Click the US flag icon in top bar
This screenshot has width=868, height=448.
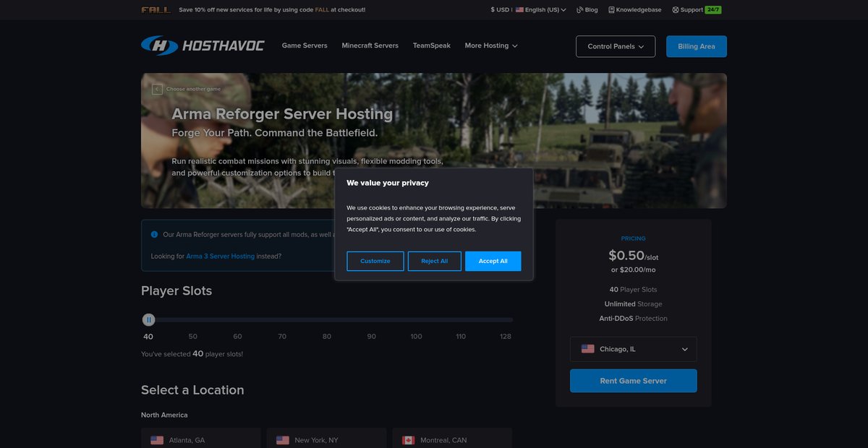point(519,10)
